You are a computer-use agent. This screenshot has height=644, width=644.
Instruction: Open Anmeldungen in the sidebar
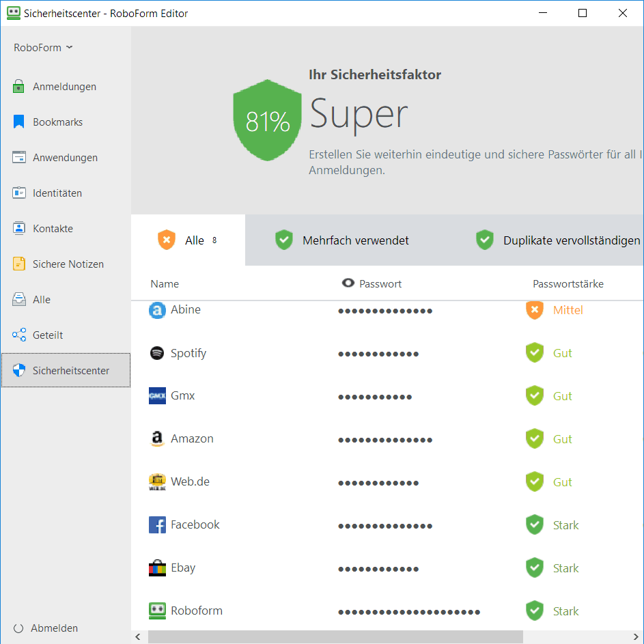[66, 87]
